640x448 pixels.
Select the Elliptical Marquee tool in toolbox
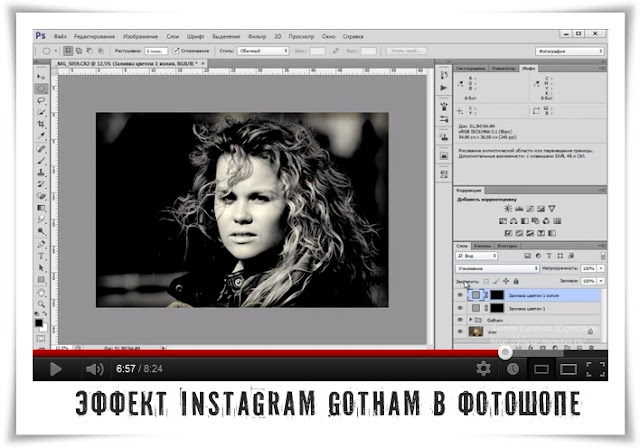pyautogui.click(x=41, y=89)
